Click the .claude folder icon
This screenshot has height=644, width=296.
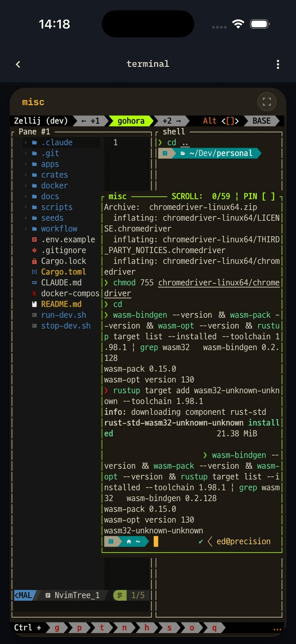(x=34, y=143)
